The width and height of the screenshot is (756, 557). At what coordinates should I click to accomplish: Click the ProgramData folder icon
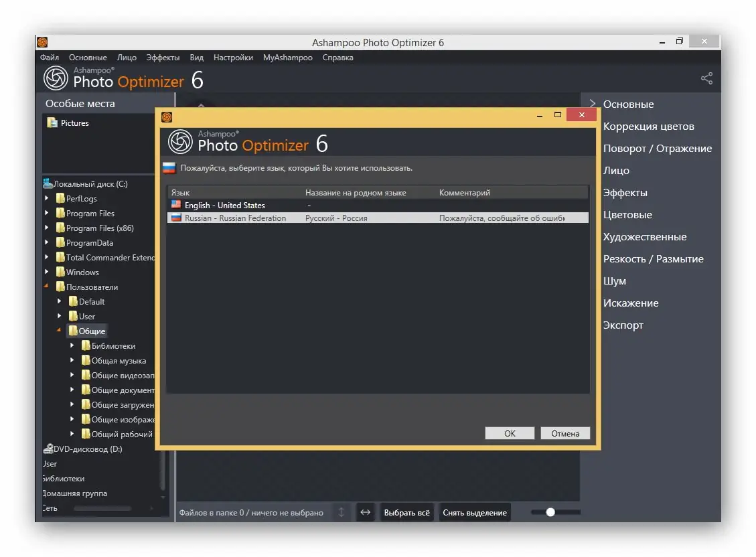pyautogui.click(x=60, y=242)
